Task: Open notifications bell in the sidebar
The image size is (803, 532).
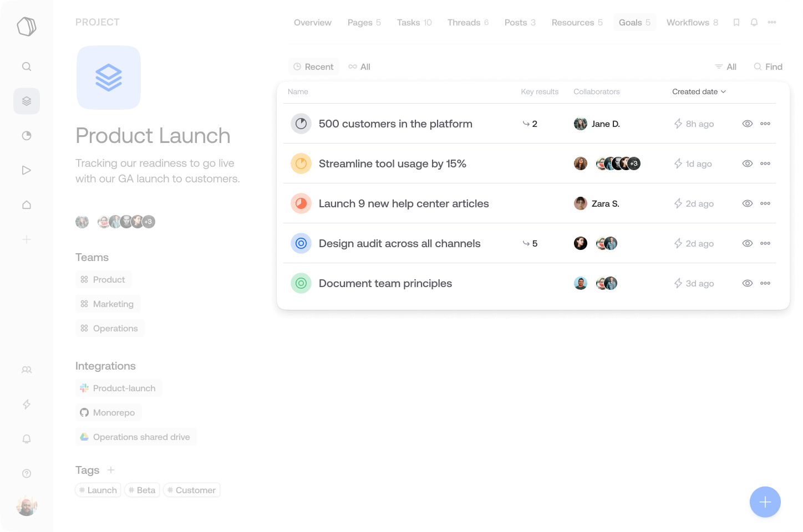Action: pos(27,439)
